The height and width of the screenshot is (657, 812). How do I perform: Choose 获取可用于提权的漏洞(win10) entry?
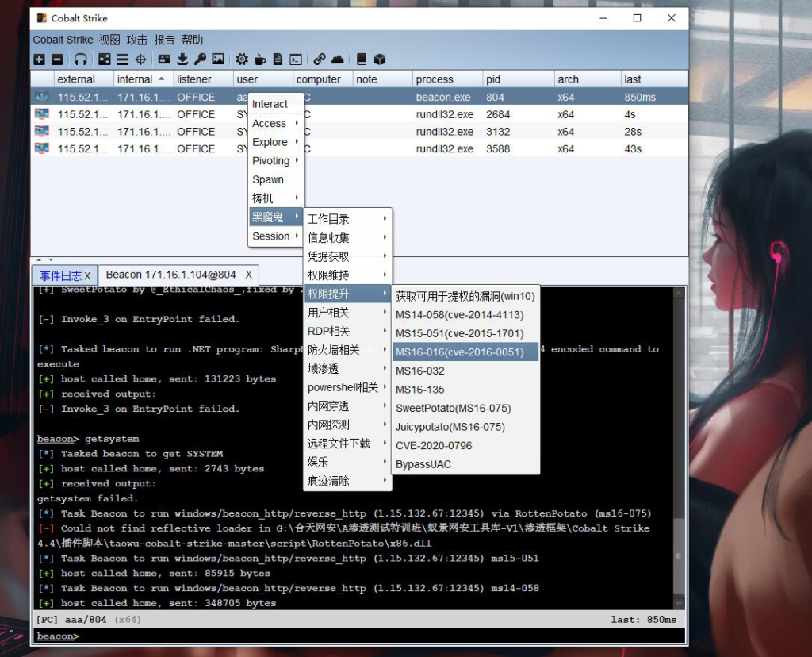point(465,296)
